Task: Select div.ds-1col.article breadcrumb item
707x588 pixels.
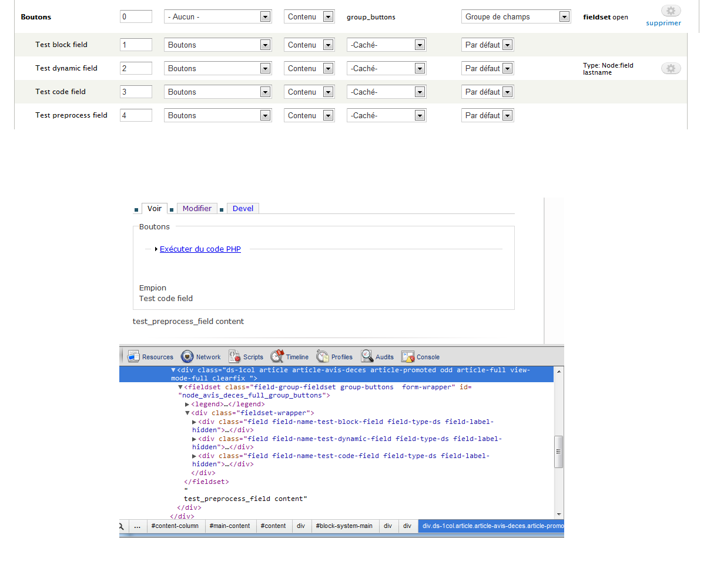Action: [491, 526]
